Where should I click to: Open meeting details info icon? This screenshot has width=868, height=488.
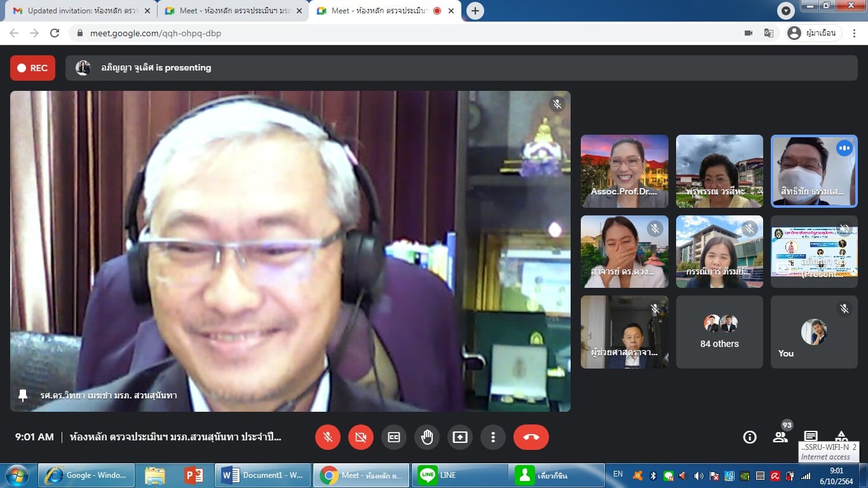750,437
